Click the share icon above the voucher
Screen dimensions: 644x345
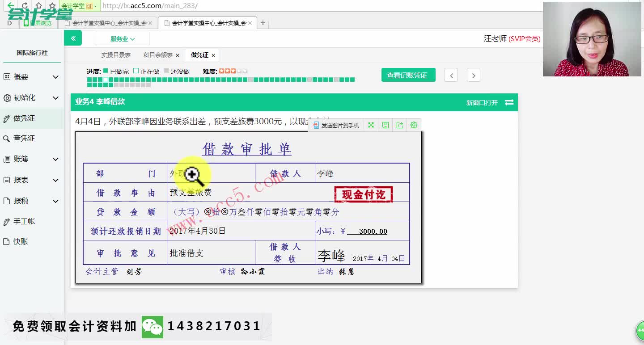(399, 125)
